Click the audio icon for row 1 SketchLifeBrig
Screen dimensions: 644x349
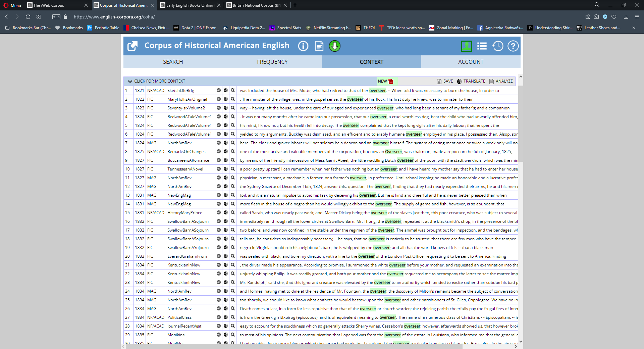click(219, 90)
